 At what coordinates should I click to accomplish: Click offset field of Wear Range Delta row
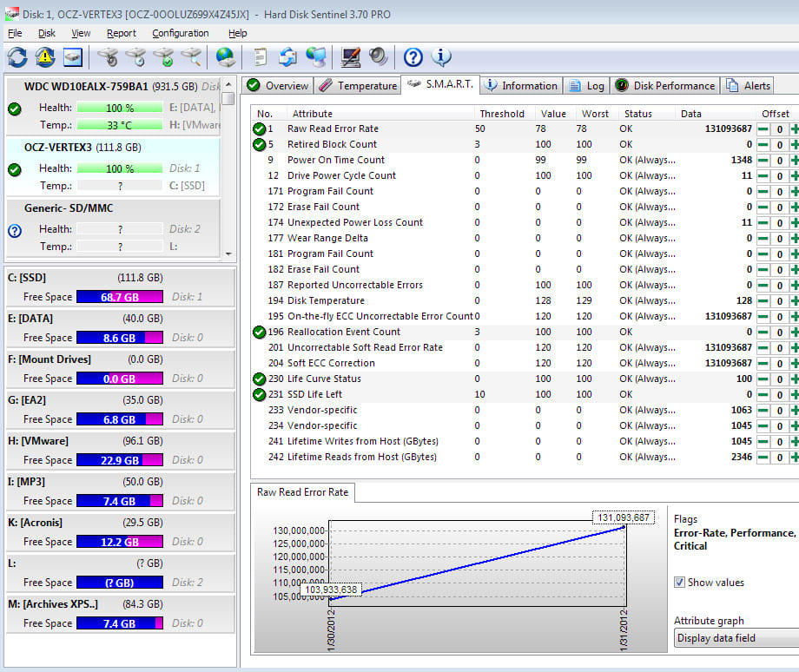(780, 239)
